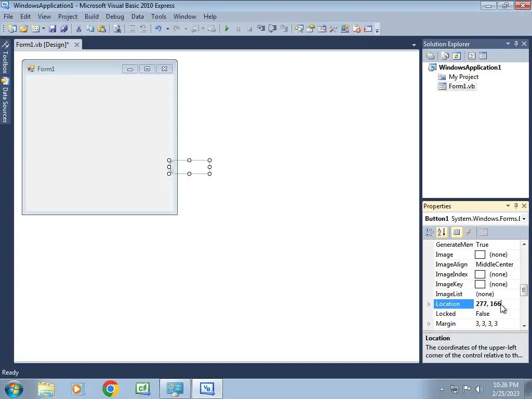Select Form1.vb in Solution Explorer

click(461, 86)
